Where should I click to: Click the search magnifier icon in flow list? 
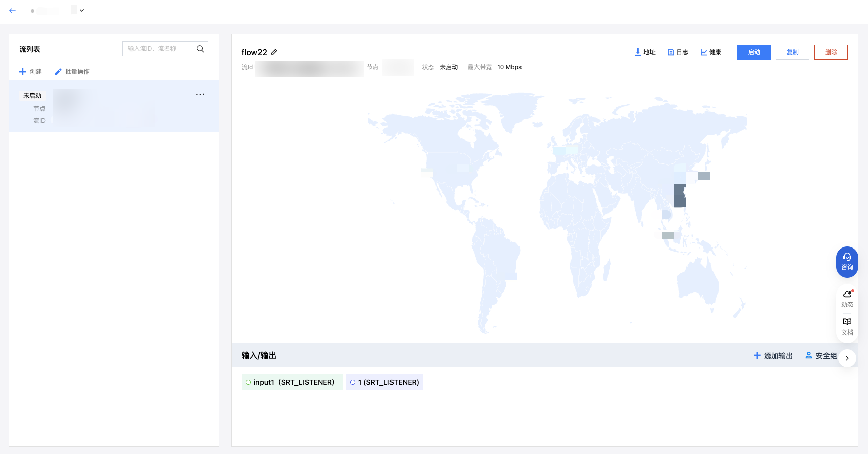point(200,49)
